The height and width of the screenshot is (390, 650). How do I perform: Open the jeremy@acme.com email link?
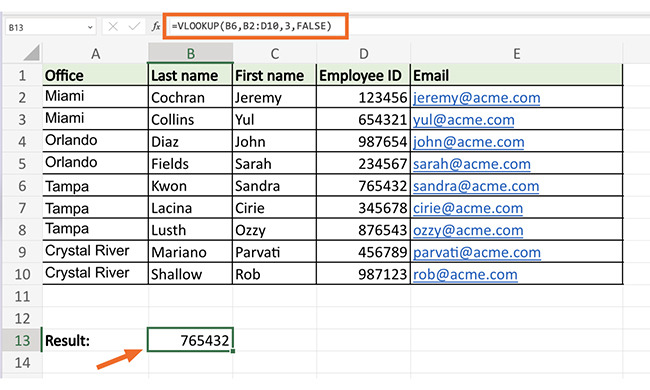tap(477, 98)
